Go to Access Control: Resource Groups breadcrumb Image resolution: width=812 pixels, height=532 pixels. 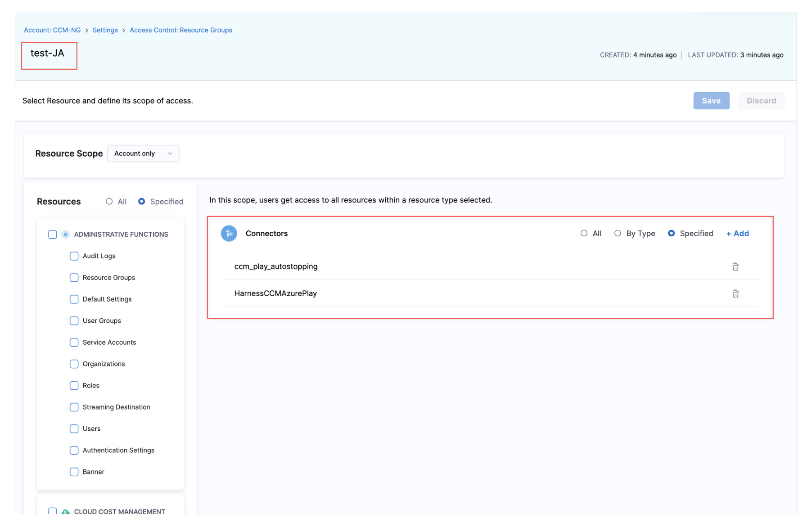coord(180,30)
